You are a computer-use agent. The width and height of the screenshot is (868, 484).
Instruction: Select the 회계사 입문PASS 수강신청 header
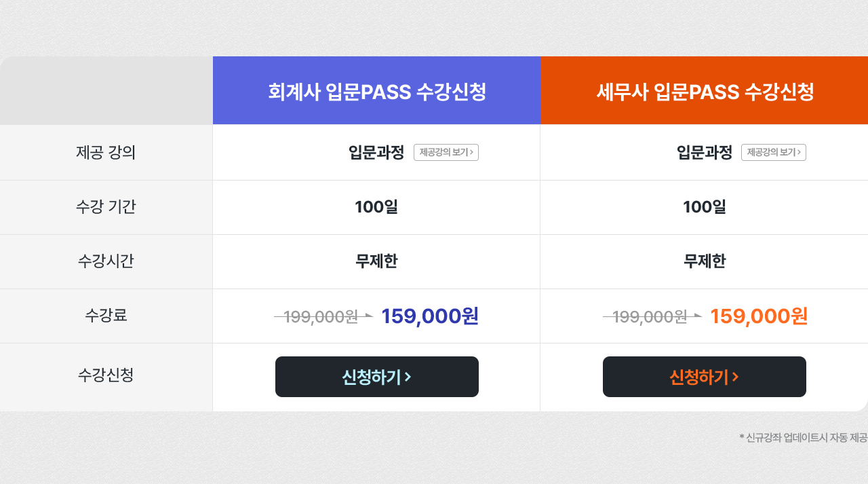(377, 91)
